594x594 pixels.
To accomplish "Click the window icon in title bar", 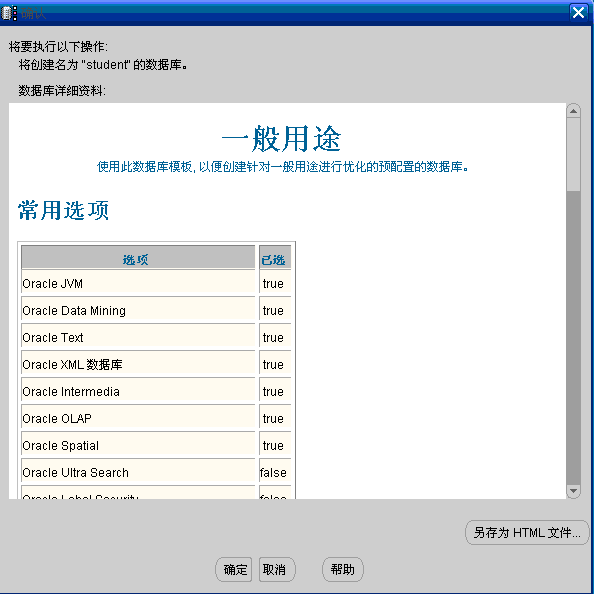I will [9, 13].
